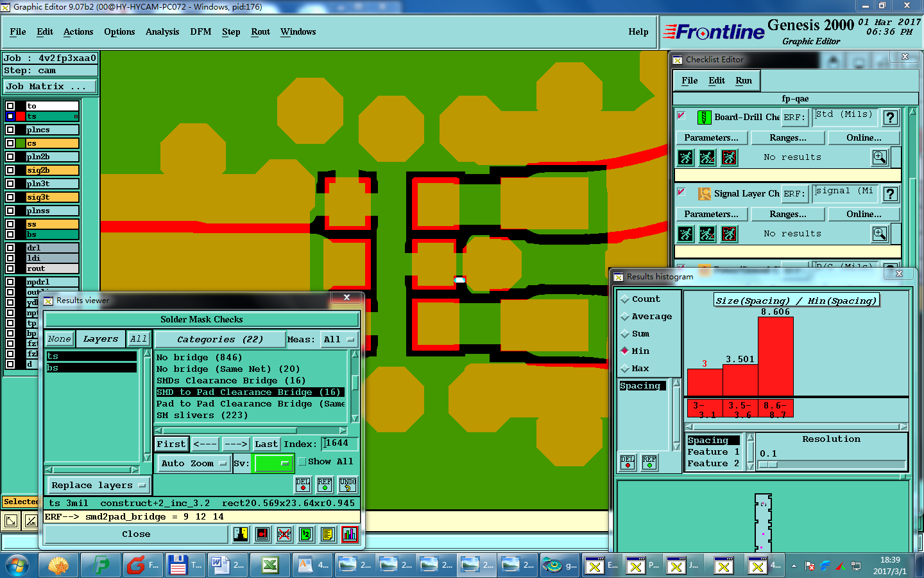
Task: Click Board-Drill Check run-on-features icon
Action: point(707,157)
